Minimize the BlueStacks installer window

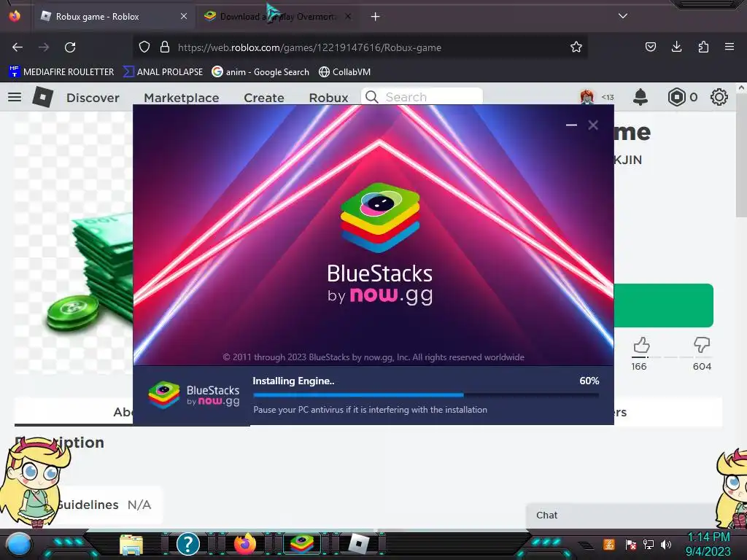coord(571,125)
